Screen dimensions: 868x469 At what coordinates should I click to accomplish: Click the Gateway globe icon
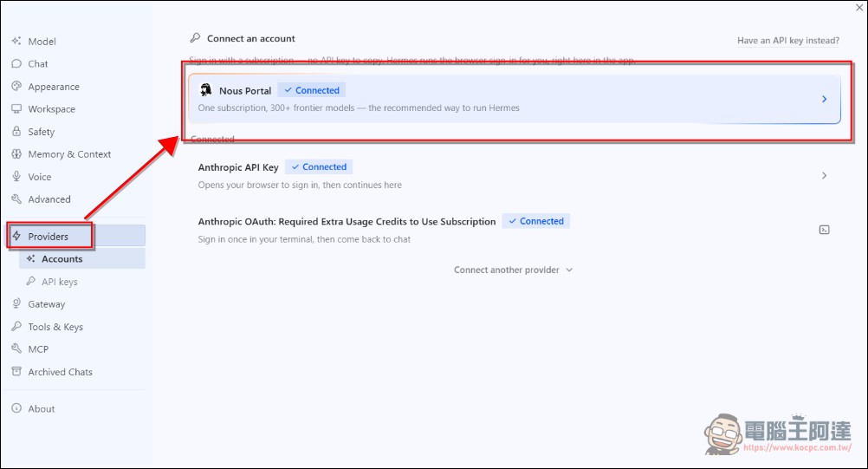click(16, 303)
